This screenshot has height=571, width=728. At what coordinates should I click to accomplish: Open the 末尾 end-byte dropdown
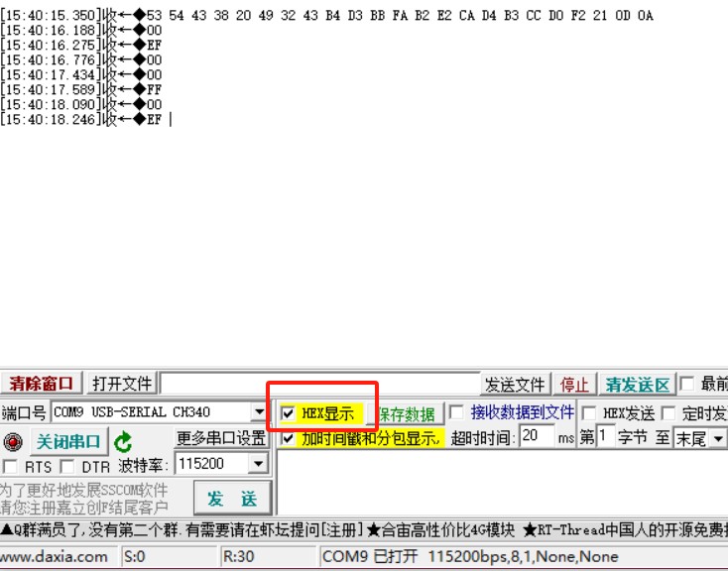click(x=718, y=438)
